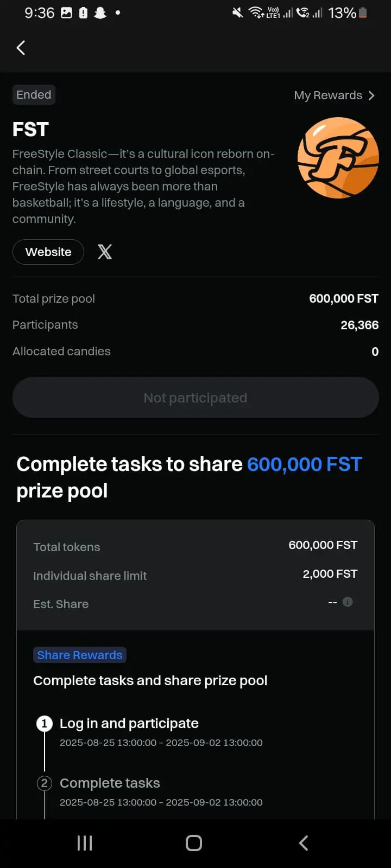The width and height of the screenshot is (391, 868).
Task: Tap the Log in and participate step
Action: point(129,724)
